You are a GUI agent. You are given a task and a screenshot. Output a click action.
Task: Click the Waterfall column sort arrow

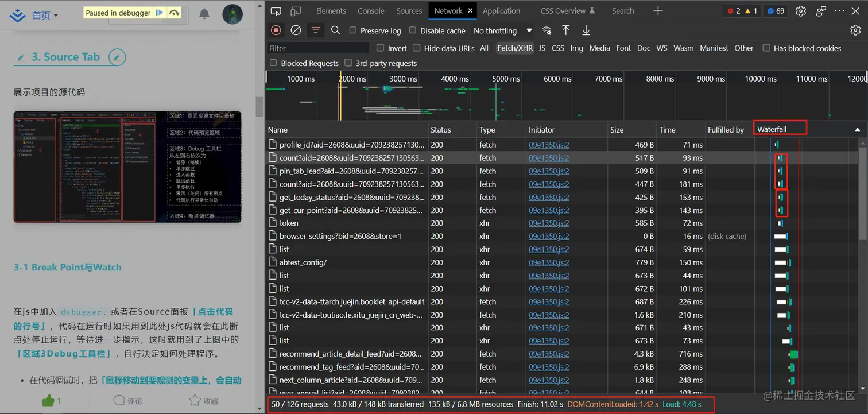(858, 130)
